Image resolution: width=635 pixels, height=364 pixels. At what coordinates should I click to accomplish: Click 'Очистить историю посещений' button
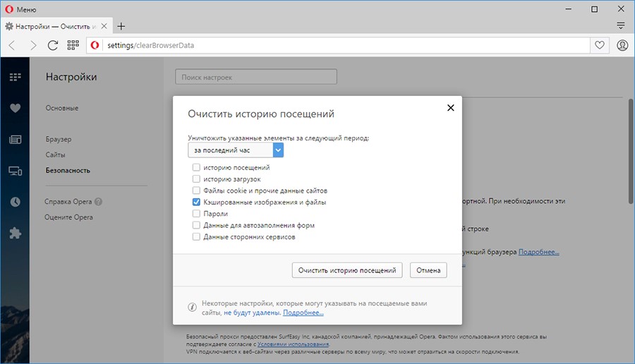pos(347,270)
